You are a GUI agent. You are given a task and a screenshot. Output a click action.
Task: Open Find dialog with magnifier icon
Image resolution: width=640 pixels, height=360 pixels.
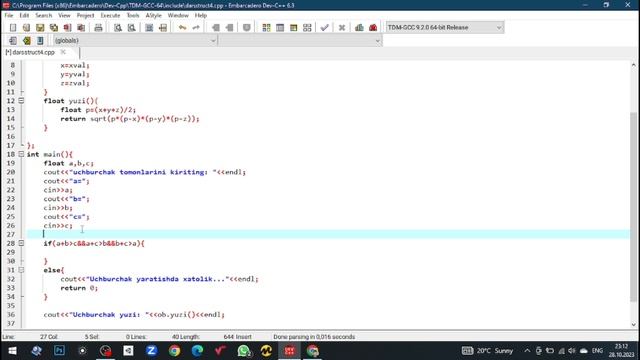(x=118, y=27)
